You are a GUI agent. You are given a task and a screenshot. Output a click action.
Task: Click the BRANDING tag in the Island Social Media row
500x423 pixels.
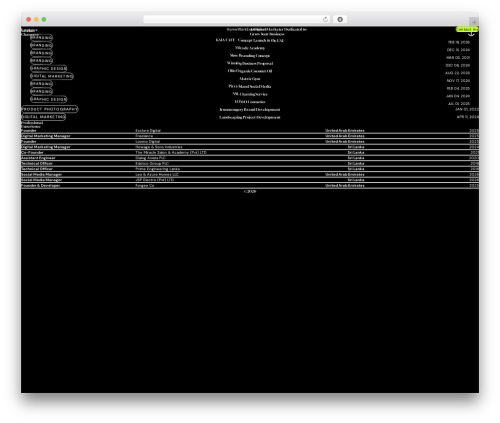tap(41, 84)
